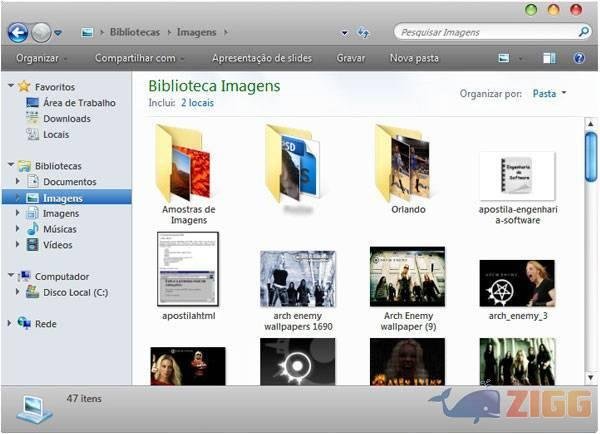Click Apresentação de slides
The height and width of the screenshot is (434, 600).
click(x=263, y=58)
